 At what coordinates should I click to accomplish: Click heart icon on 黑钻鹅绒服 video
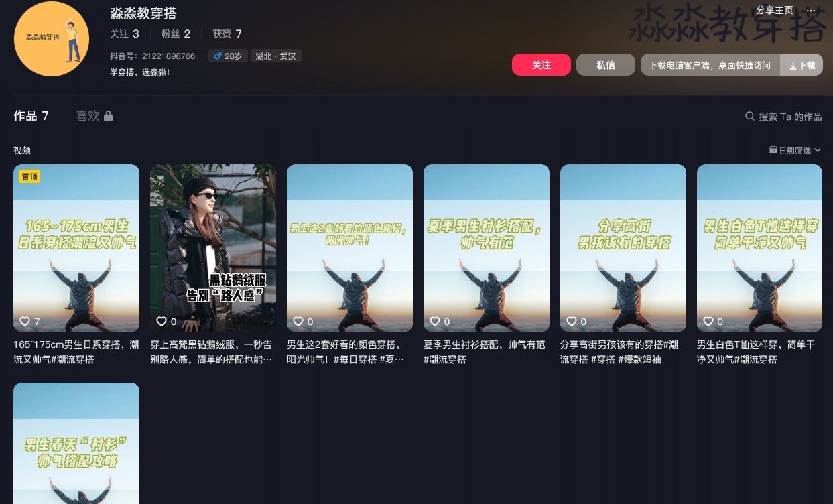(162, 322)
